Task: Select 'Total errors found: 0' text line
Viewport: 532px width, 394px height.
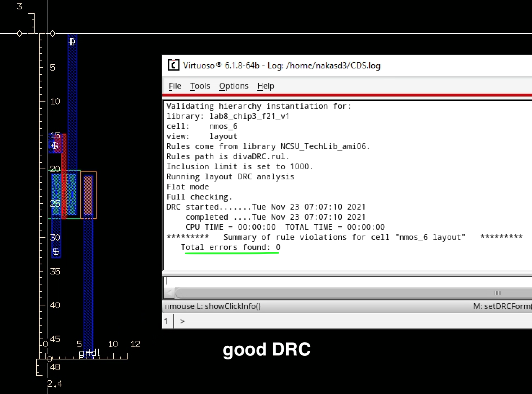Action: (230, 247)
